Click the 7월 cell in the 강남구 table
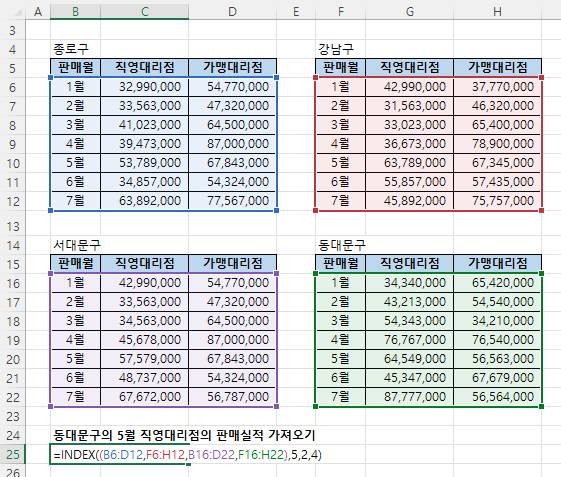 click(x=341, y=201)
